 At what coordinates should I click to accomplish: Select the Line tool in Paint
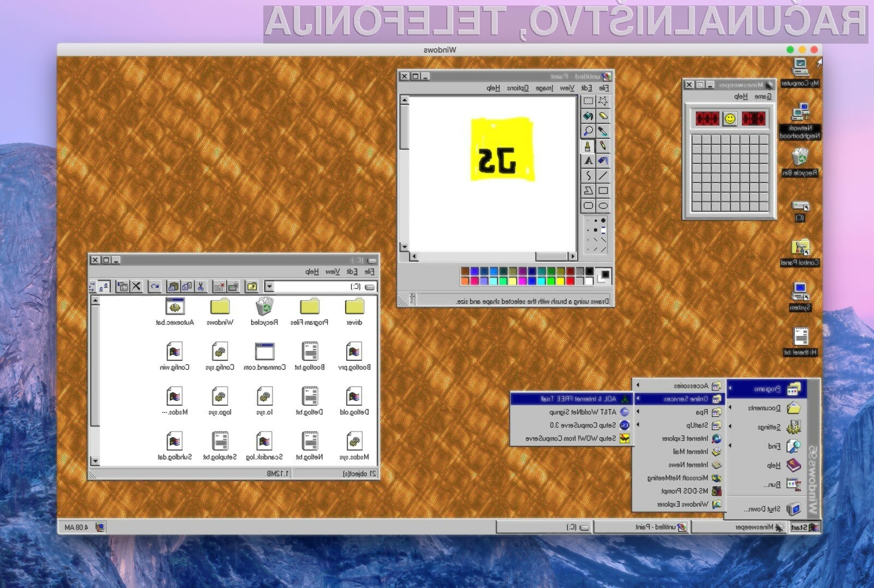(x=604, y=175)
